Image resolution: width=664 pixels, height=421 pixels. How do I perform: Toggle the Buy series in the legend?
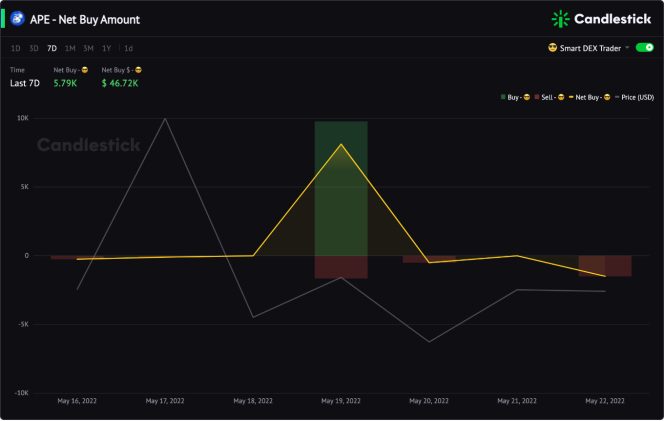tap(515, 97)
